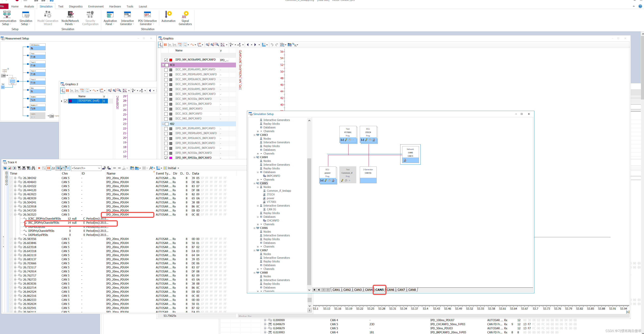Screen dimensions: 644x334
Task: Open the Trace 4 Search dropdown
Action: (x=99, y=168)
